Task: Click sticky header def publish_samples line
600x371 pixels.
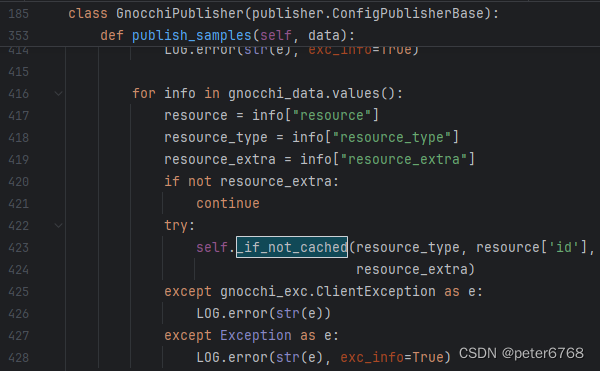Action: pos(228,36)
